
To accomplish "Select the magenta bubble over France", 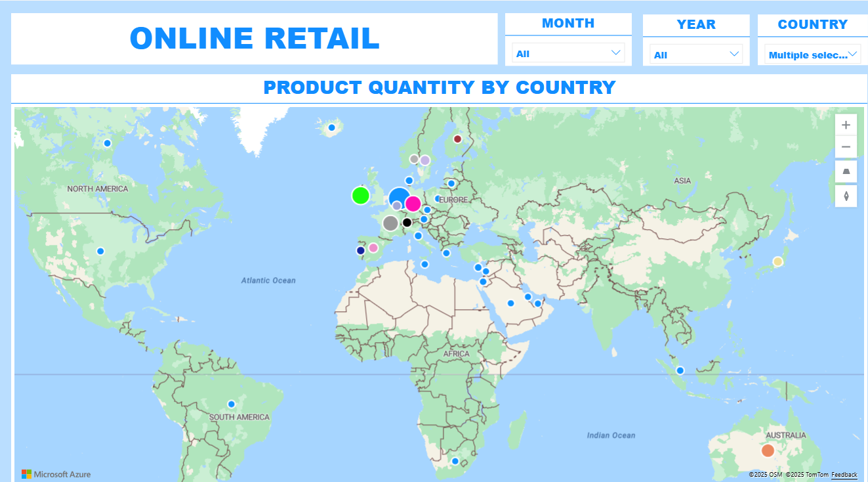I will click(413, 204).
